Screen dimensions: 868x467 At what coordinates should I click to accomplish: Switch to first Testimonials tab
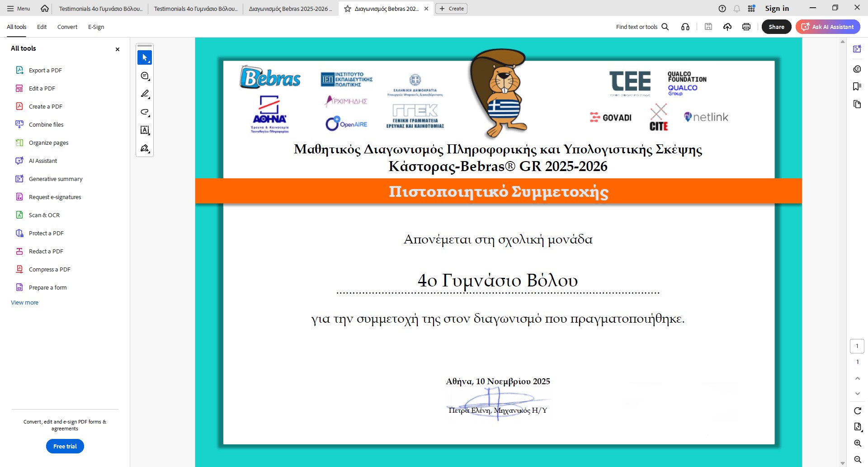point(100,9)
